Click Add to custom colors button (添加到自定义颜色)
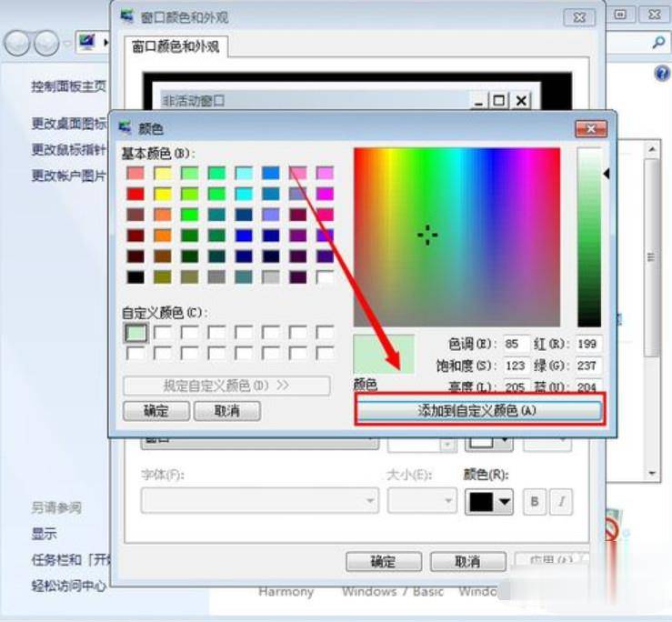This screenshot has height=622, width=672. (479, 410)
